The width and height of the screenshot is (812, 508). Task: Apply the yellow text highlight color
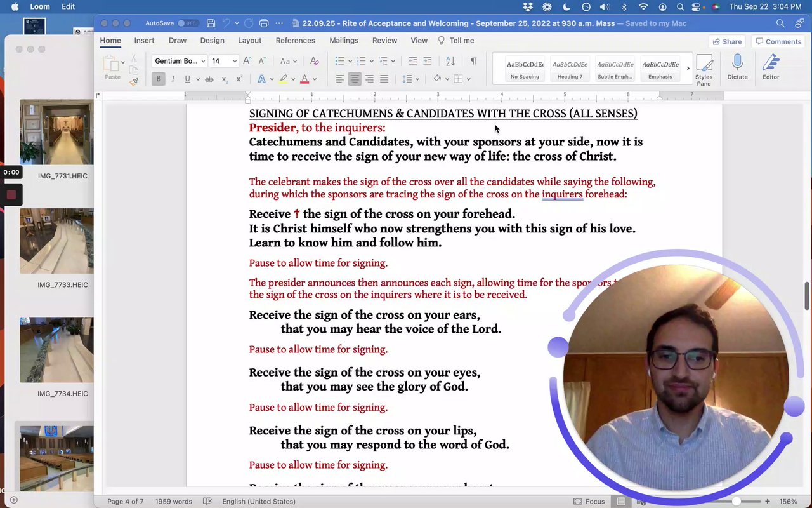pos(283,79)
